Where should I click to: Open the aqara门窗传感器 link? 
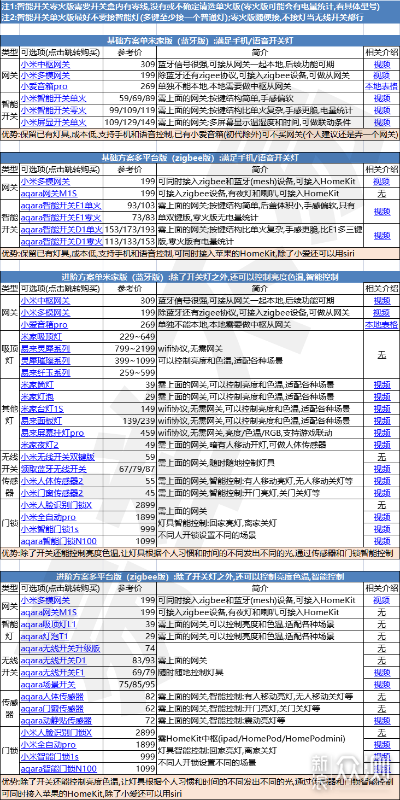(52, 709)
